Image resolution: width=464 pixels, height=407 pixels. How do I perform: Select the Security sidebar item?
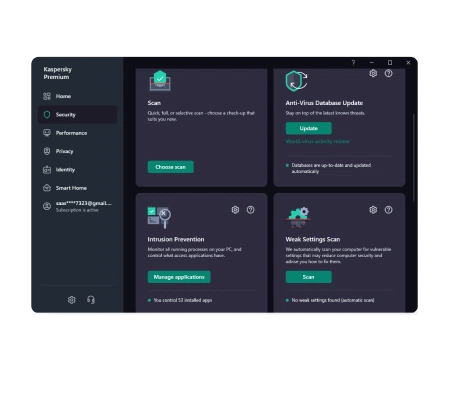pyautogui.click(x=77, y=115)
